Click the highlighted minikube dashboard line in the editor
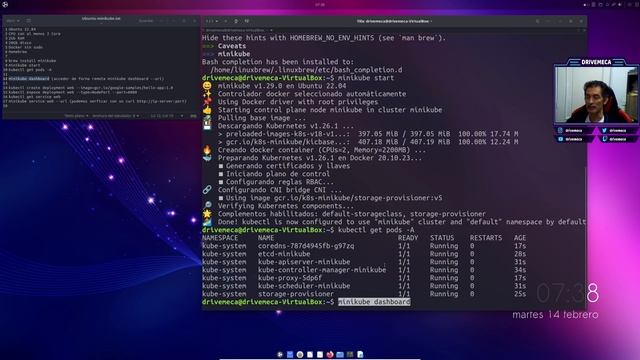This screenshot has height=360, width=640. 29,78
